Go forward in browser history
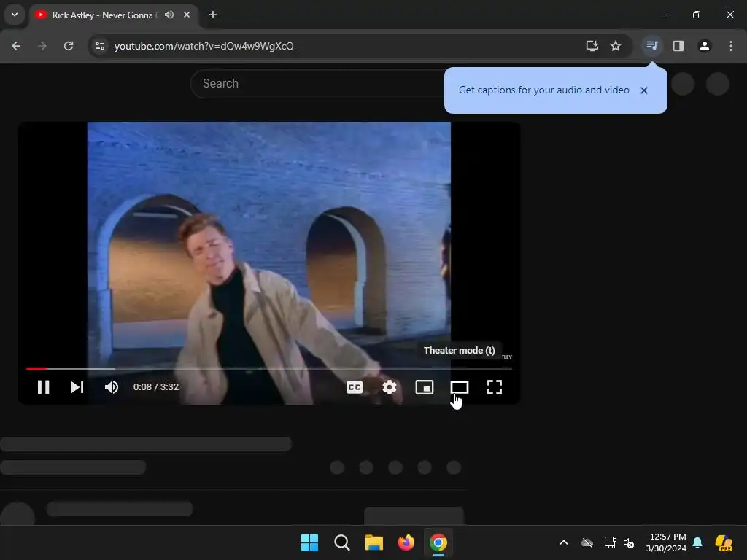Viewport: 747px width, 560px height. click(x=42, y=46)
